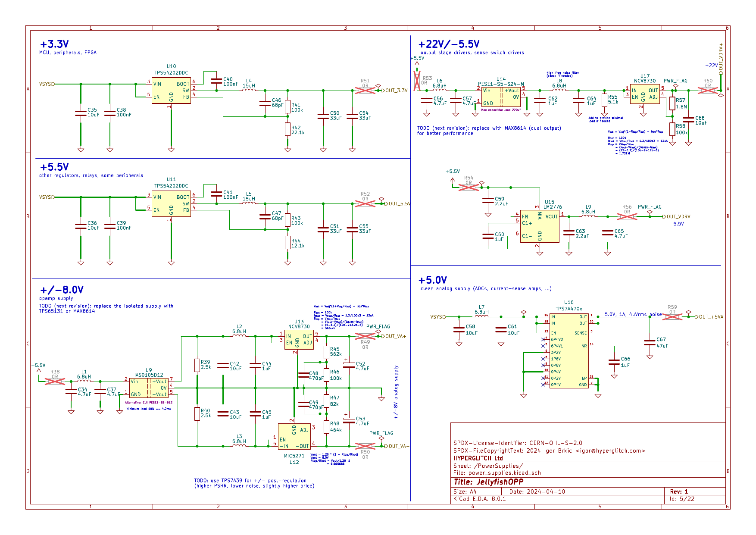Select the U17 NCV8730 regulator symbol
Image resolution: width=756 pixels, height=535 pixels.
(x=644, y=94)
